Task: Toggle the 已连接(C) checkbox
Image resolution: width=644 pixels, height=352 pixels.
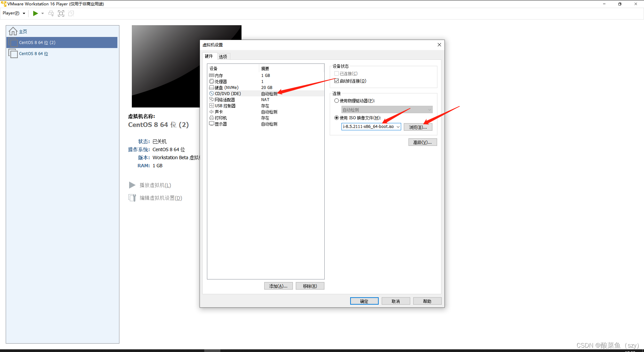Action: click(336, 74)
